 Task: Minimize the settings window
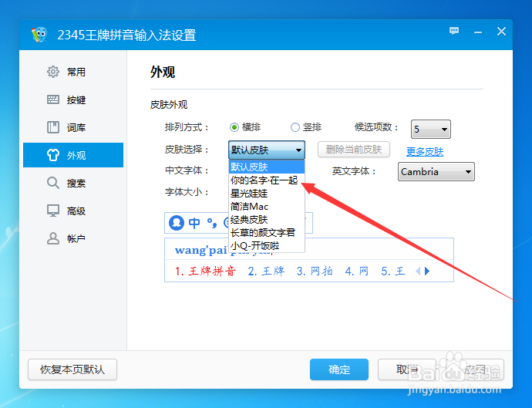(x=478, y=32)
